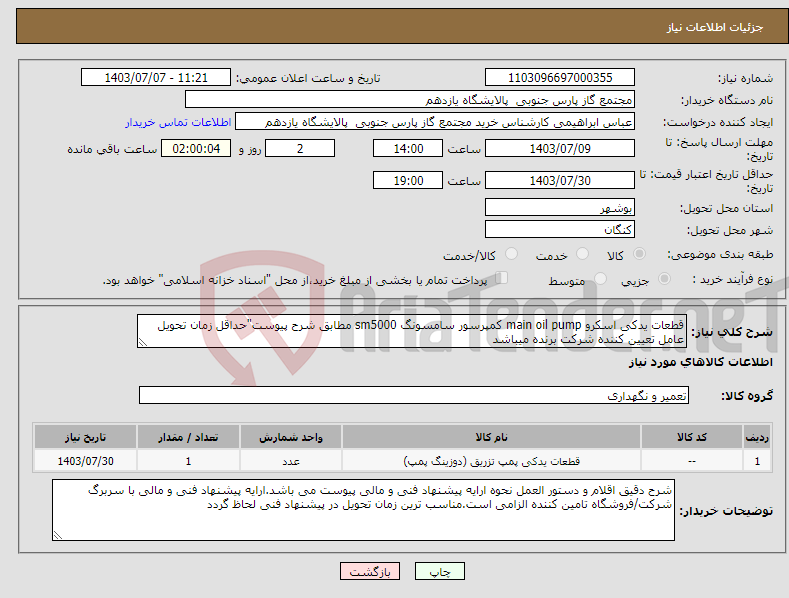The width and height of the screenshot is (789, 598).
Task: Click the row number cell 1
Action: (x=757, y=461)
